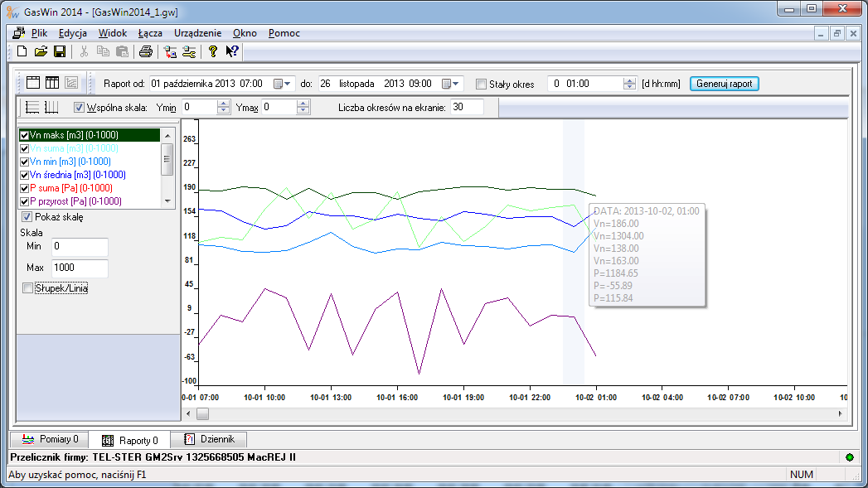Click the connection settings toolbar icon
The width and height of the screenshot is (868, 488).
point(189,51)
